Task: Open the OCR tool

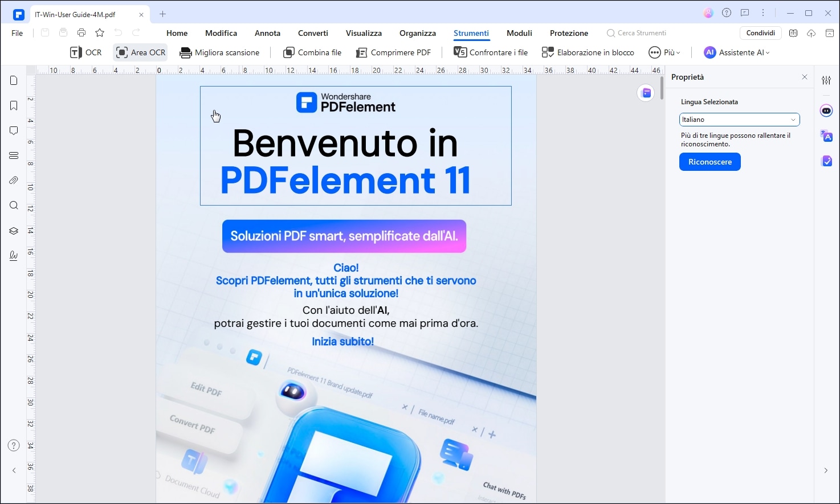Action: click(x=85, y=52)
